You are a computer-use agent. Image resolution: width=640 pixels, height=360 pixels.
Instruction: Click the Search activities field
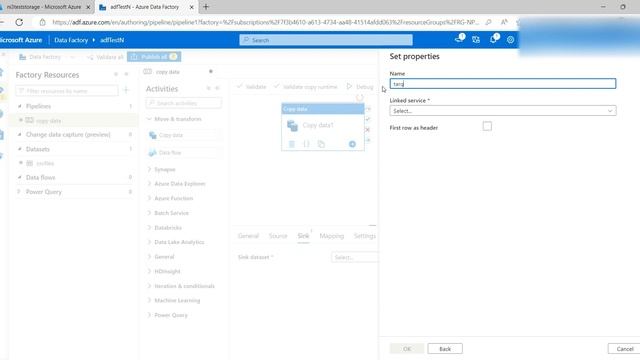tap(184, 103)
